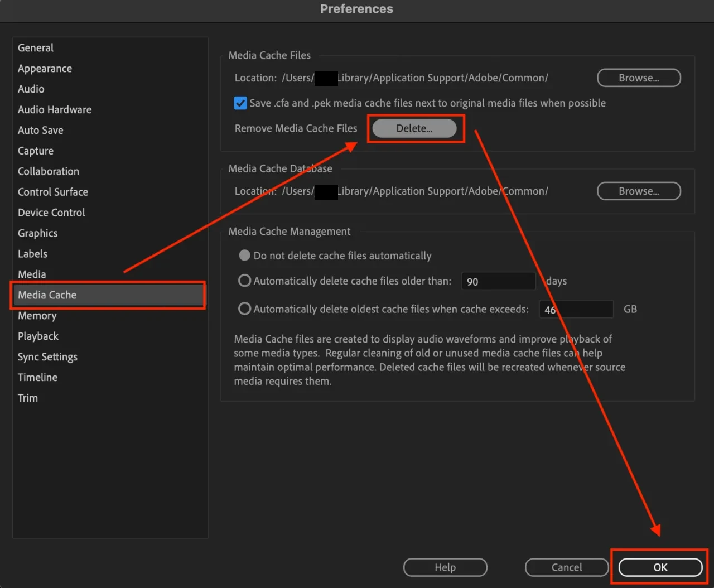Open Audio Hardware settings

click(x=55, y=110)
